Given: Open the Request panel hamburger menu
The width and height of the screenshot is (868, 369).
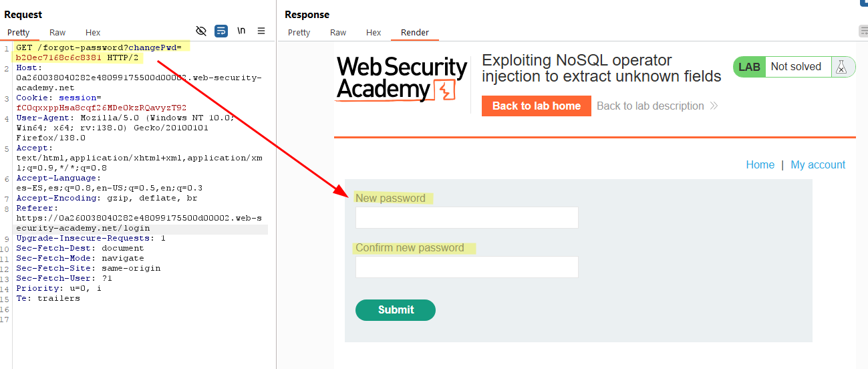Looking at the screenshot, I should point(261,31).
